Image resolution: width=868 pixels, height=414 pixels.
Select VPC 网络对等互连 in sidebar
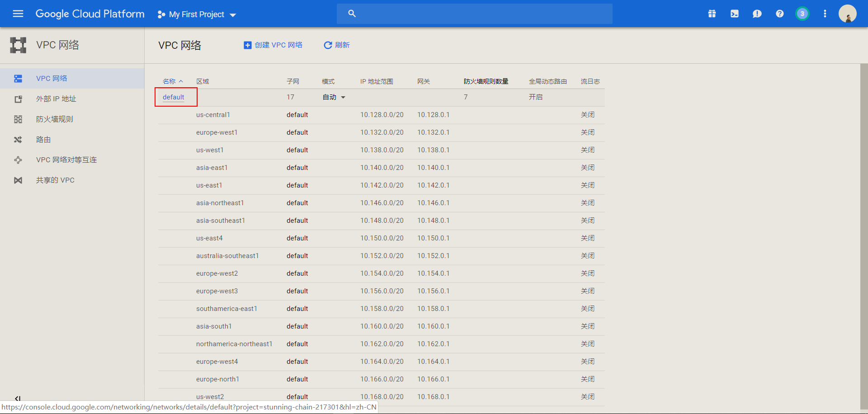(72, 160)
